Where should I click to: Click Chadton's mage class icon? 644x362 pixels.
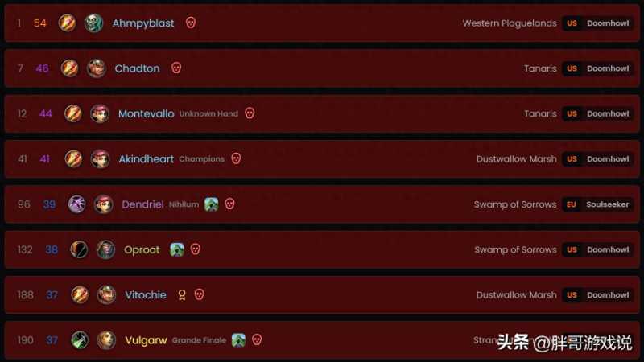69,68
